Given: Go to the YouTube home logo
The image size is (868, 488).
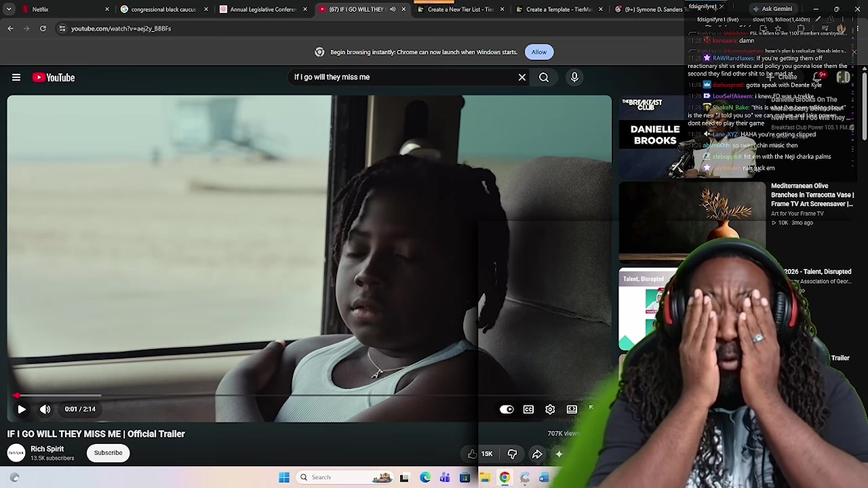Looking at the screenshot, I should [x=54, y=77].
